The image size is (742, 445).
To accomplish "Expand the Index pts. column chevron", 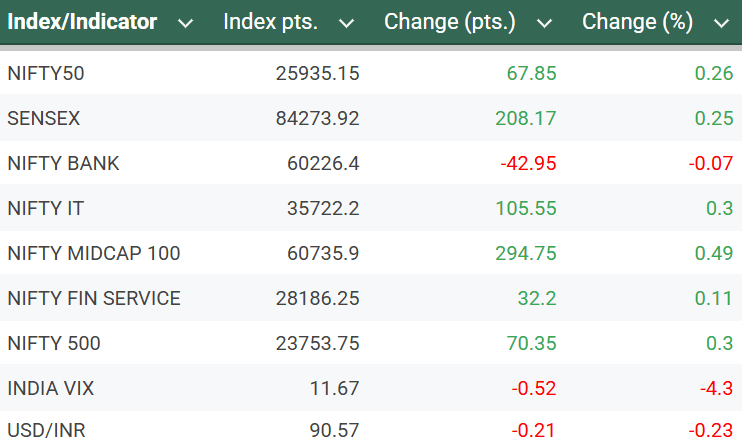I will [x=346, y=23].
